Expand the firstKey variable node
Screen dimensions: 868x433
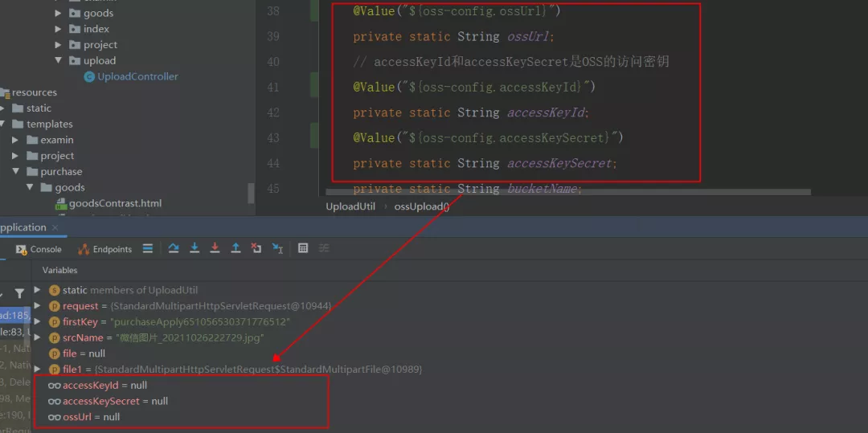click(37, 322)
